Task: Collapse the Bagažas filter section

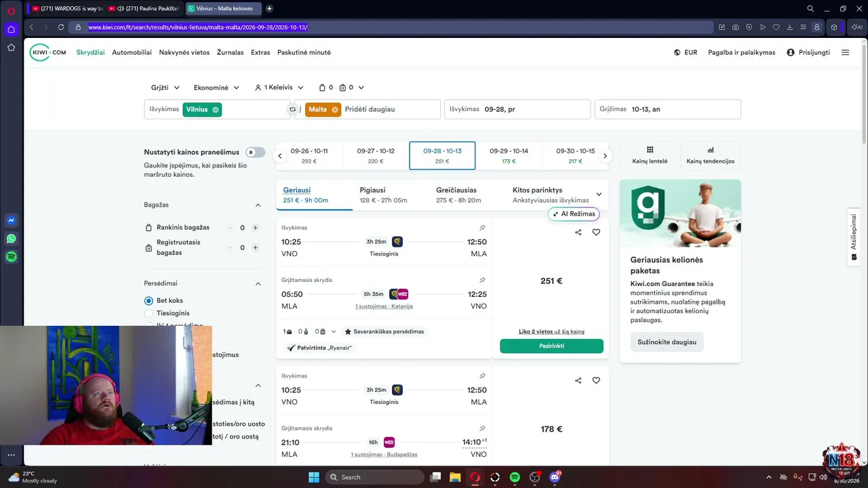Action: (258, 205)
